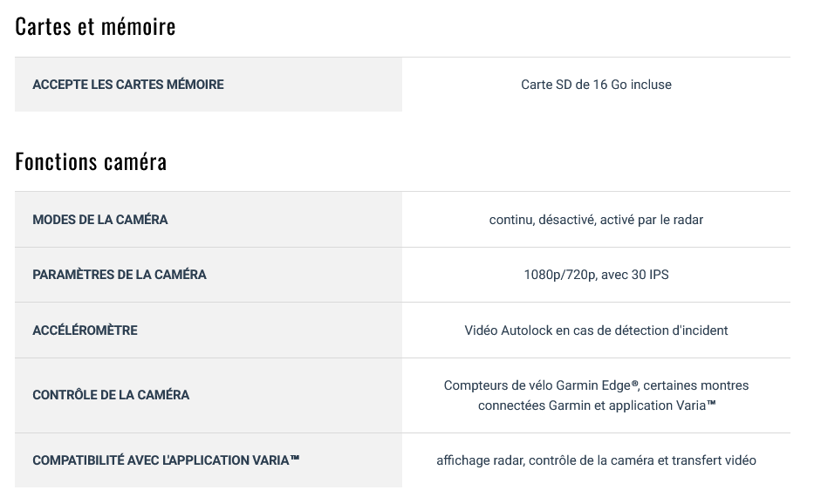Select the ACCÉLÉROMÈTRE row label
This screenshot has width=821, height=504.
point(85,330)
